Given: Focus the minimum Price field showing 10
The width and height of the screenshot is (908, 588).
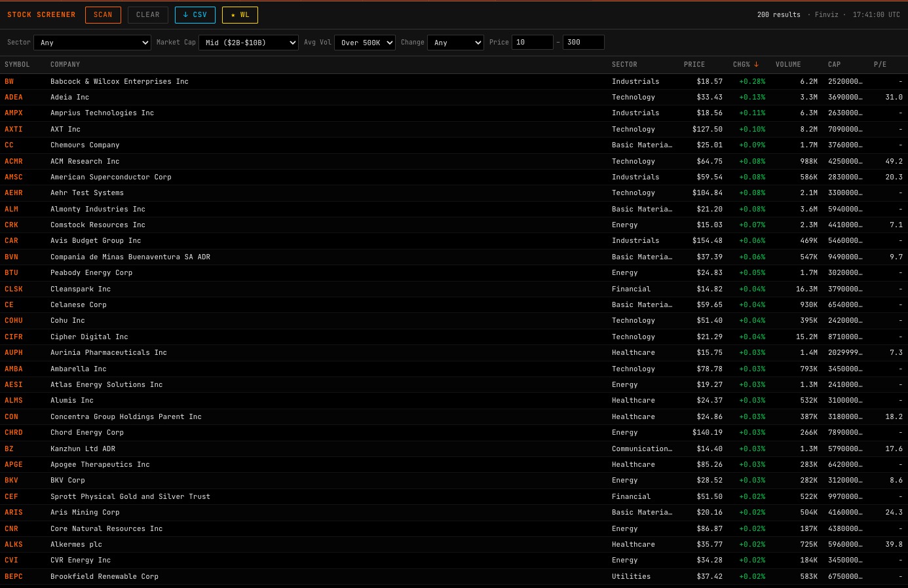Looking at the screenshot, I should coord(533,43).
